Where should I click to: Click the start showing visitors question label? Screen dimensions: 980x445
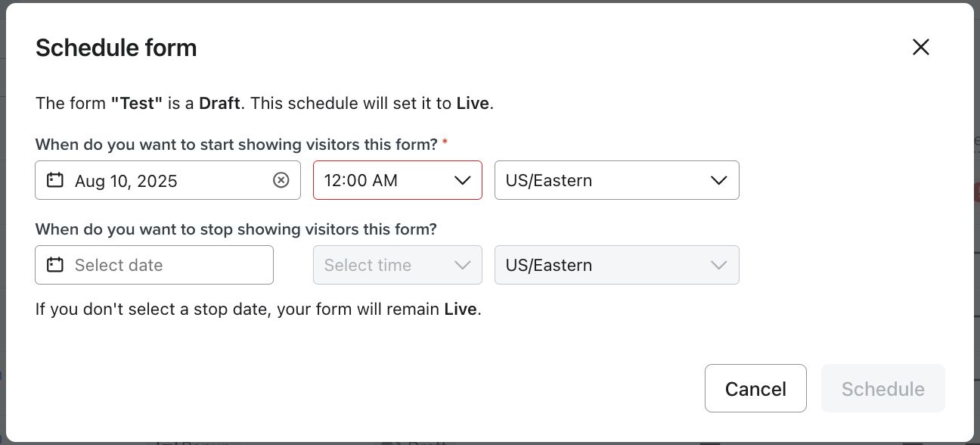point(236,145)
